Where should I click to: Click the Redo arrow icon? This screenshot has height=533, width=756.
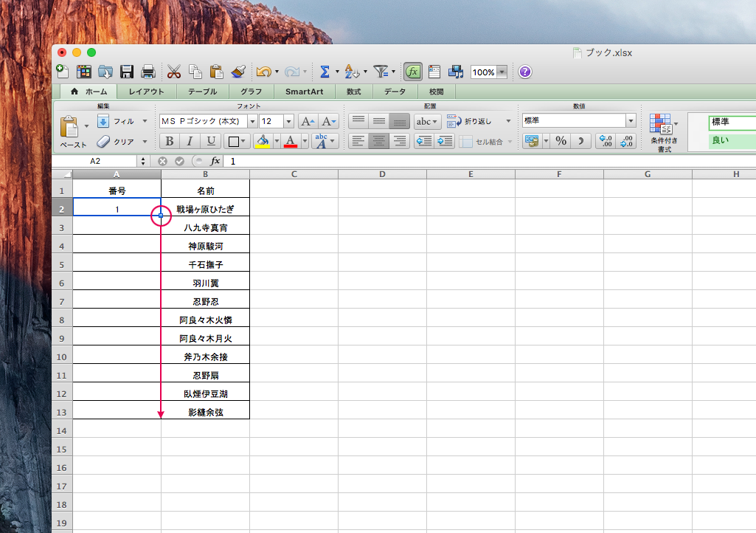pos(292,72)
